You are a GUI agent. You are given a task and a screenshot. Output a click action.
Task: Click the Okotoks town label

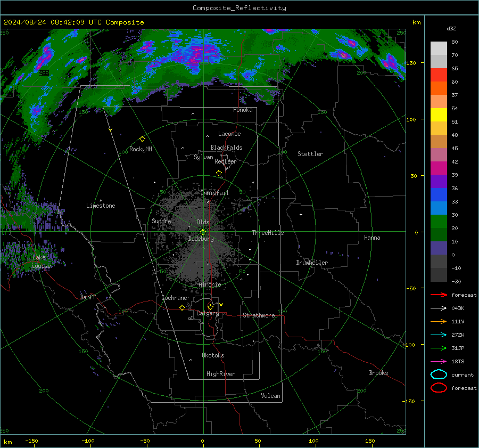213,355
